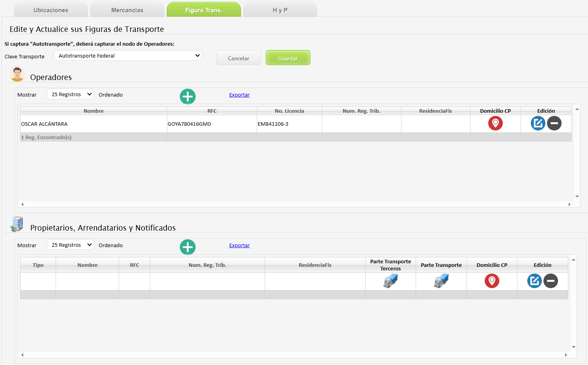This screenshot has height=365, width=588.
Task: Open Domicilio CP pin for Oscar Alcántara
Action: [495, 123]
